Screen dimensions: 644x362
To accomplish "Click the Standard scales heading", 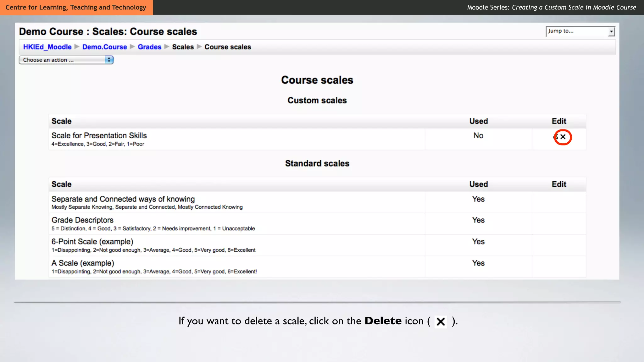I will pyautogui.click(x=317, y=163).
